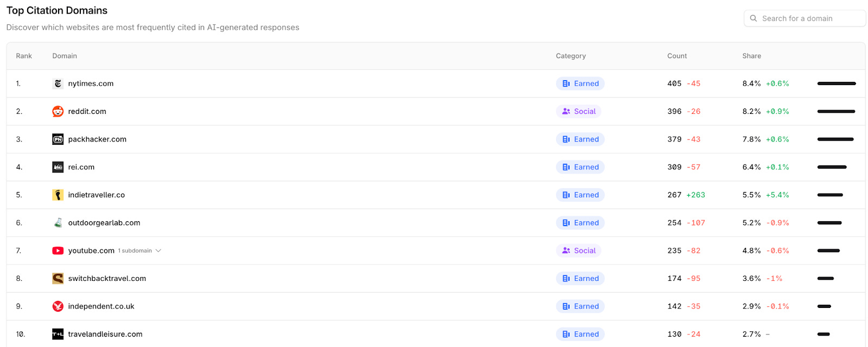Click the YouTube logo icon
868x347 pixels.
pyautogui.click(x=58, y=250)
